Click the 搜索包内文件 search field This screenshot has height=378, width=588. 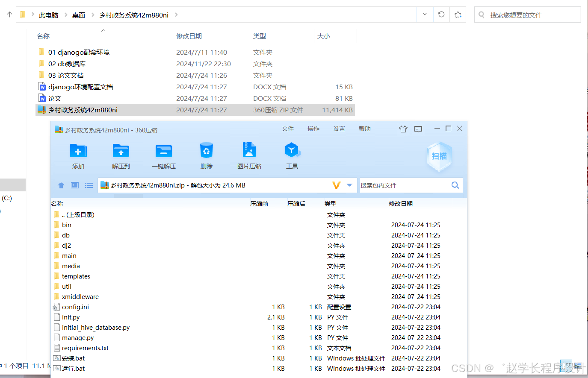point(404,185)
